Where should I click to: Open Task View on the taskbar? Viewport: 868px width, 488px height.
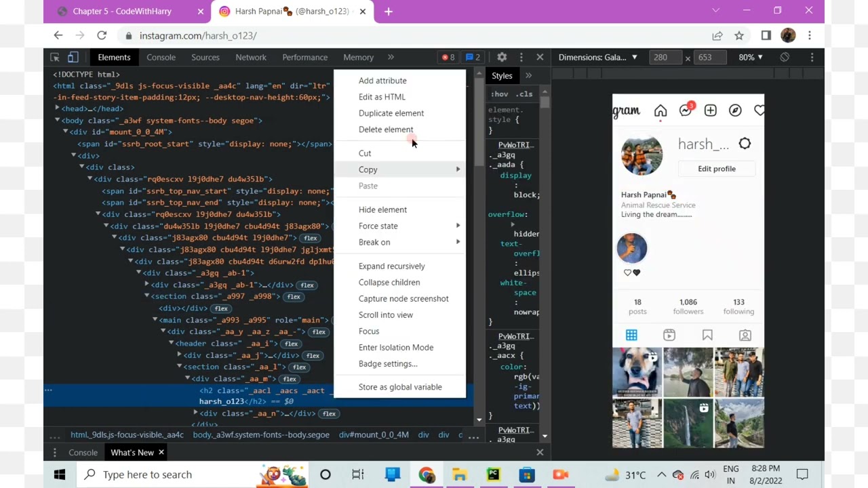pyautogui.click(x=358, y=474)
